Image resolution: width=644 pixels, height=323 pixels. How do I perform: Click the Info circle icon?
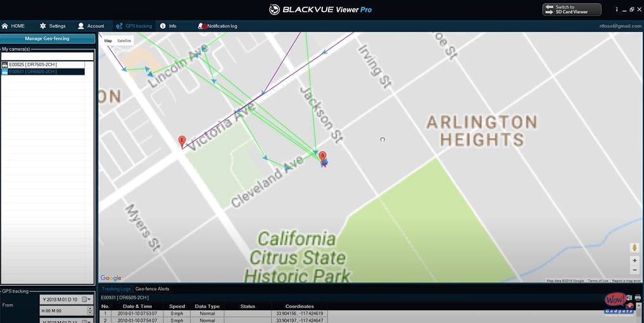(163, 26)
